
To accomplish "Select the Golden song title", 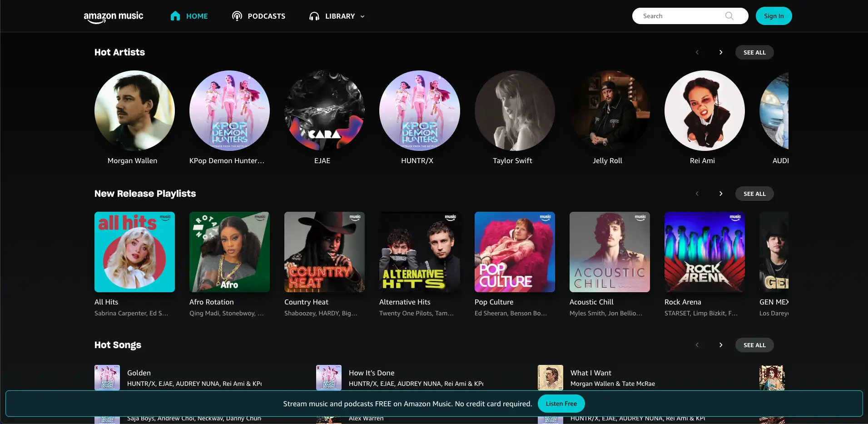I will pos(139,373).
